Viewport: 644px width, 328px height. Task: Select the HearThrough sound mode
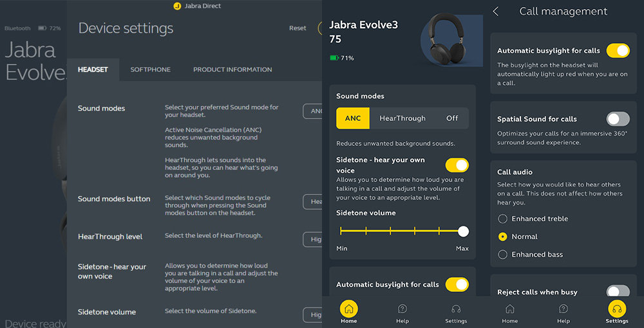(x=402, y=118)
